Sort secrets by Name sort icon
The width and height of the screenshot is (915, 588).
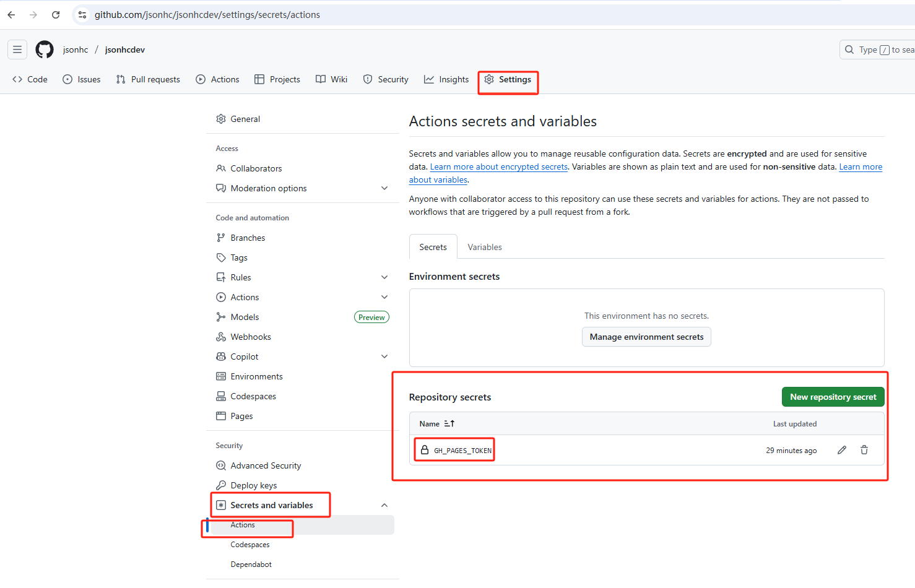[x=449, y=423]
